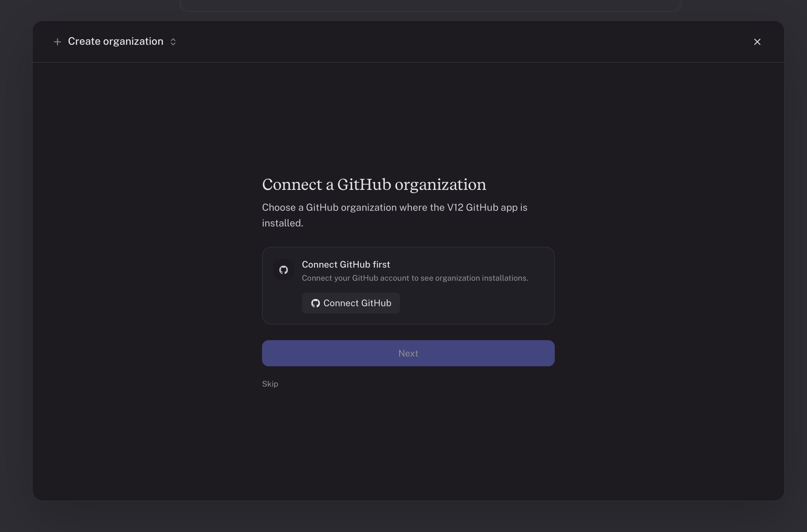Select the 'Connect GitHub first' heading text
The height and width of the screenshot is (532, 807).
tap(346, 264)
